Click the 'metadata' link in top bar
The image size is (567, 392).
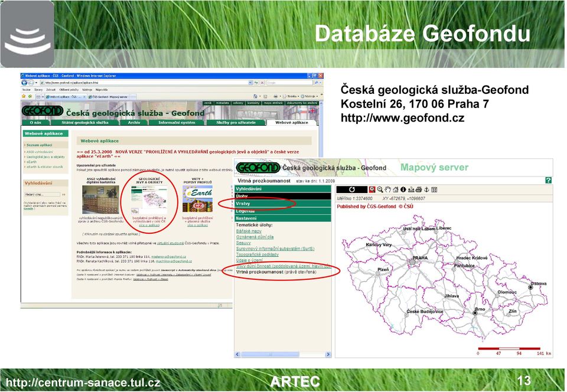223,103
